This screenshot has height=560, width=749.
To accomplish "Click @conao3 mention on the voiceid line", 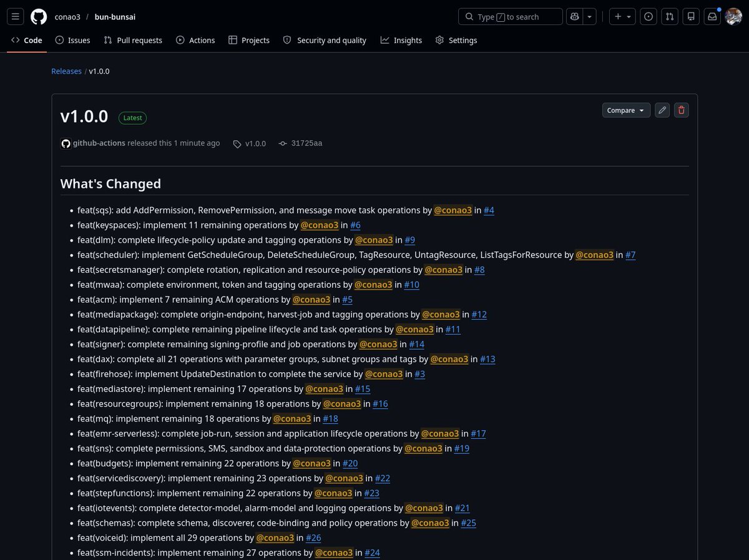I will click(x=275, y=538).
